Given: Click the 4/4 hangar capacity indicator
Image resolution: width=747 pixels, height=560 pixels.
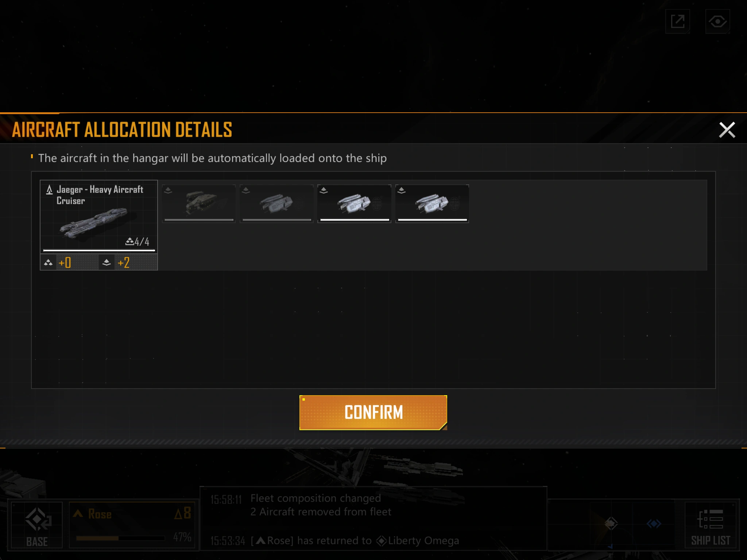Looking at the screenshot, I should tap(137, 241).
